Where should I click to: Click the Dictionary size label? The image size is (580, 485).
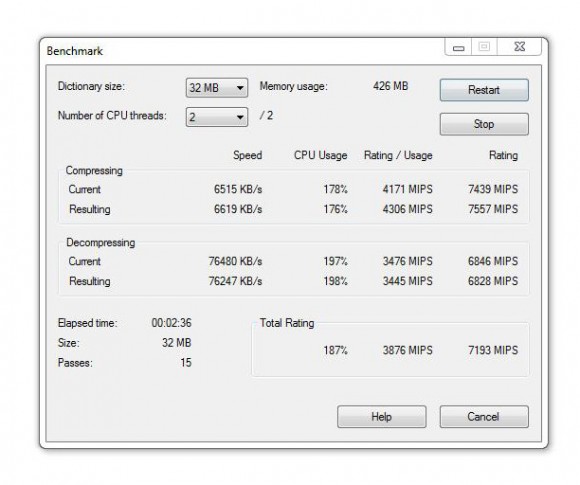tap(91, 86)
